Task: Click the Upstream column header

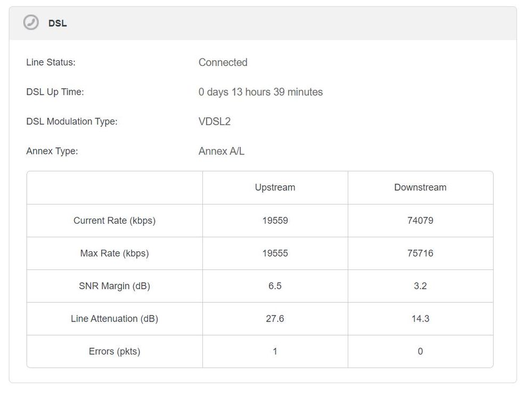Action: [275, 187]
